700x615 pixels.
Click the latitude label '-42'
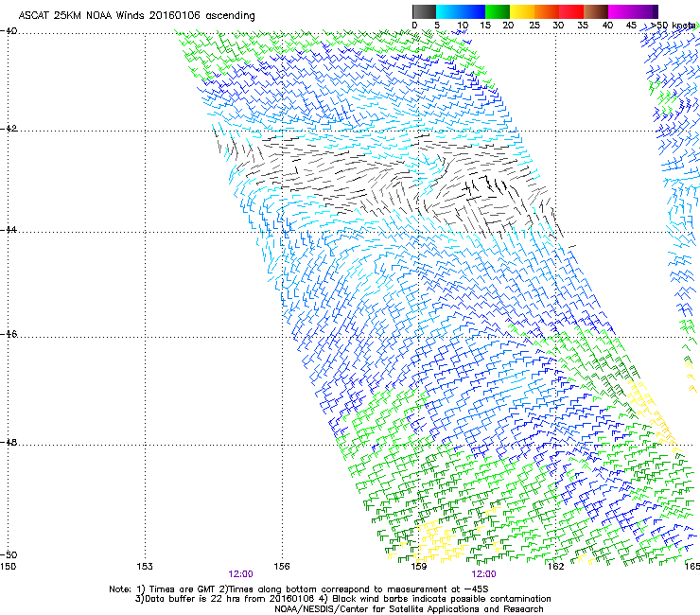tap(9, 129)
